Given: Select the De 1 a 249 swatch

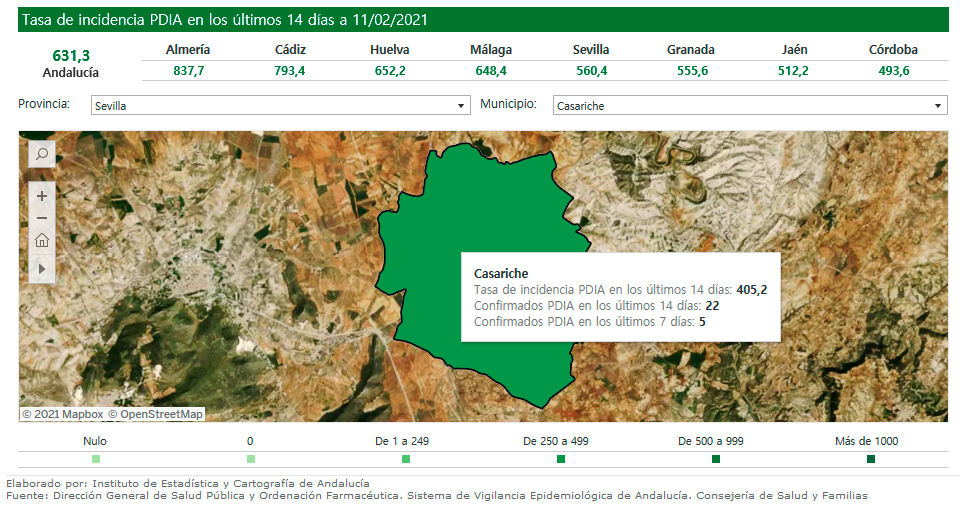Looking at the screenshot, I should (406, 459).
